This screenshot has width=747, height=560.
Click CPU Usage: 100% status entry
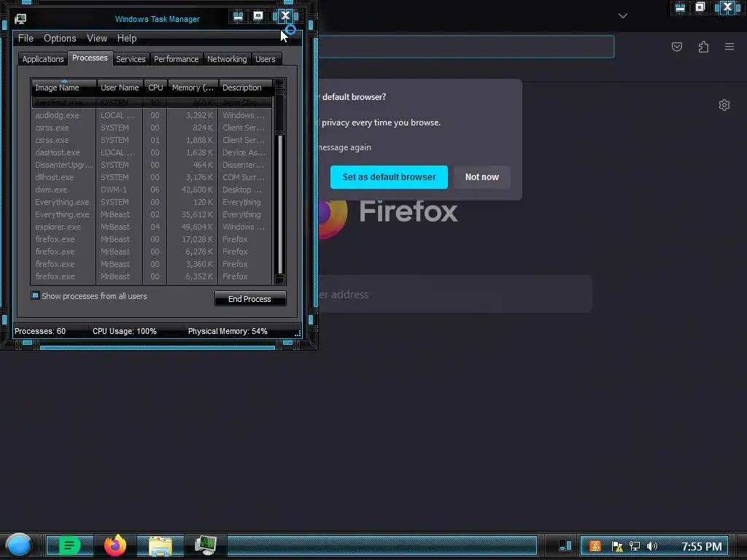124,331
